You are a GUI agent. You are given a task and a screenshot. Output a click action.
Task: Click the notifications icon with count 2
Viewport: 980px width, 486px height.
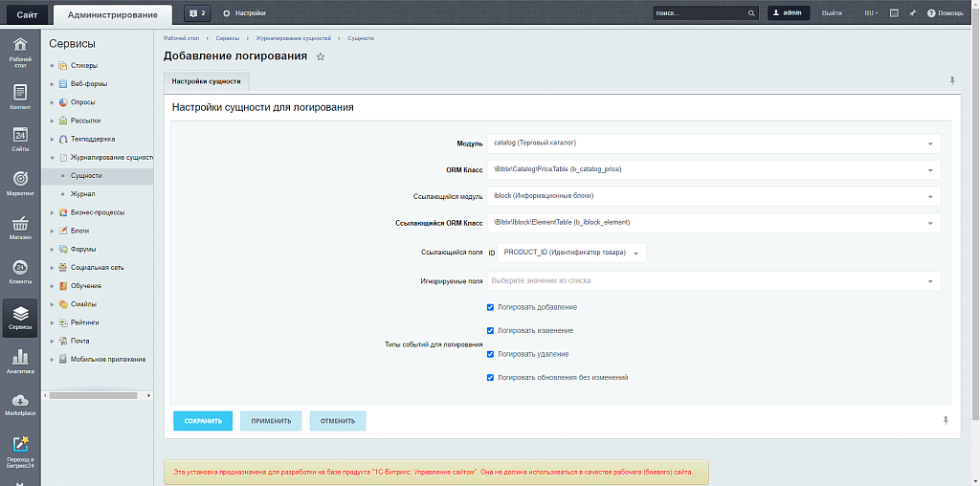[x=197, y=13]
